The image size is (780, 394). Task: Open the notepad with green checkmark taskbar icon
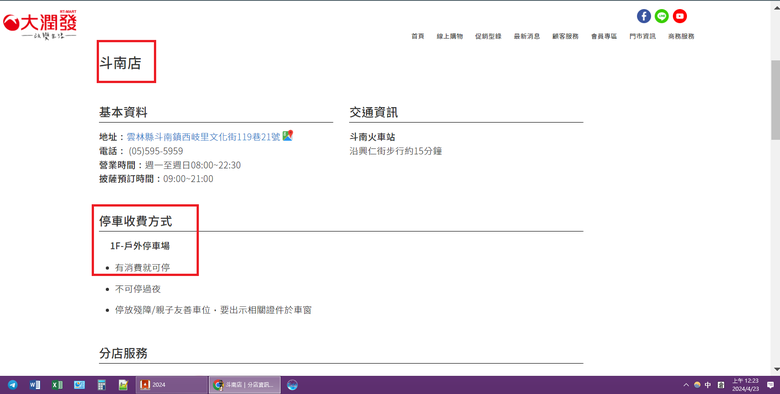[x=123, y=385]
